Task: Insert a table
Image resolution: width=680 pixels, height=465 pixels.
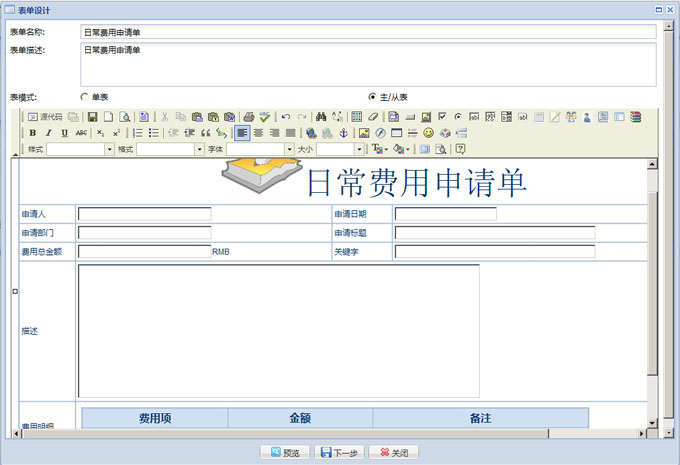Action: pyautogui.click(x=396, y=133)
